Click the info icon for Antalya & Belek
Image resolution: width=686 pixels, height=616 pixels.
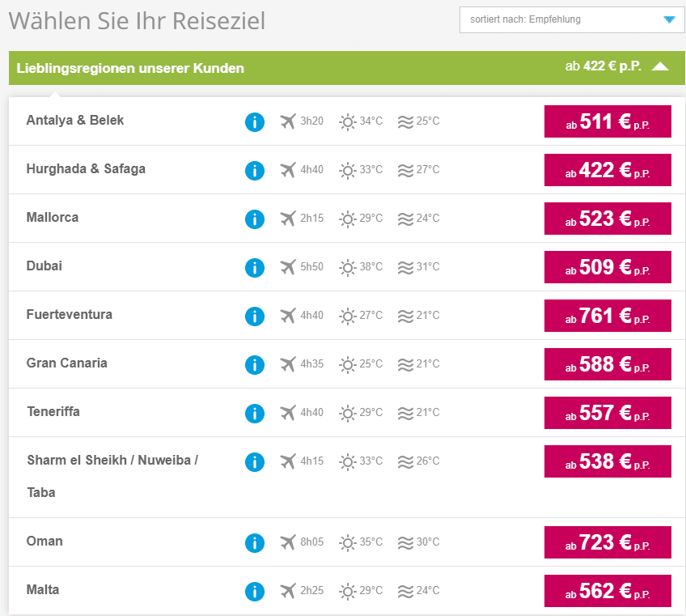(x=255, y=122)
